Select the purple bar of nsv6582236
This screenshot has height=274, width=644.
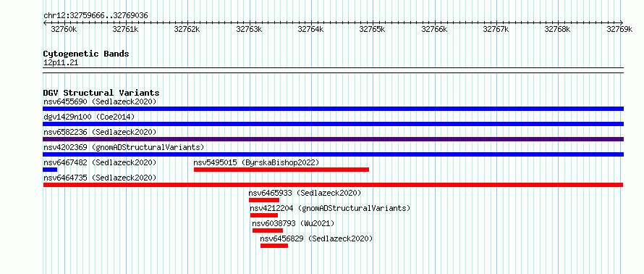333,139
